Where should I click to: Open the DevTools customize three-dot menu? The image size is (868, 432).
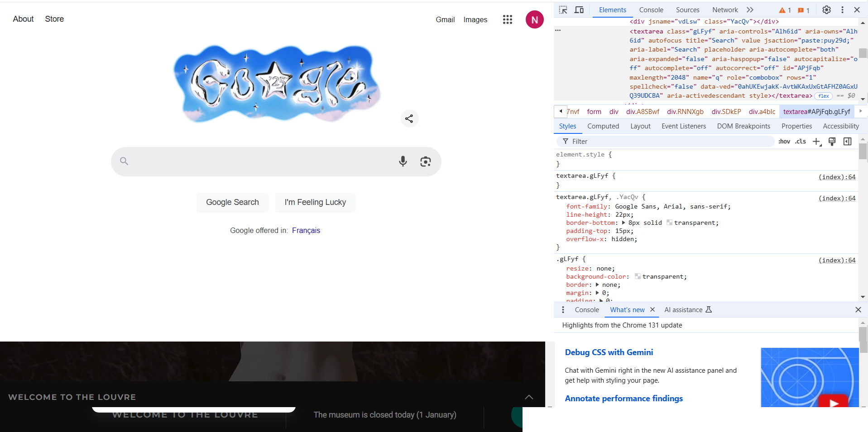pyautogui.click(x=842, y=10)
